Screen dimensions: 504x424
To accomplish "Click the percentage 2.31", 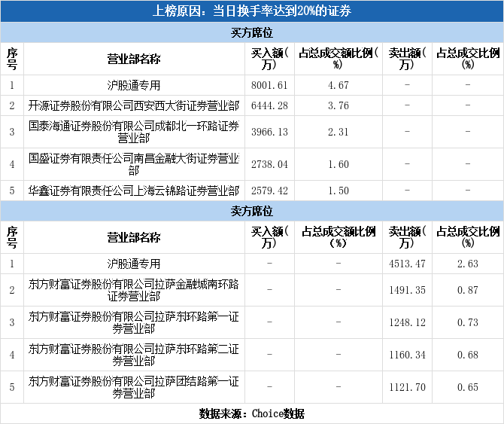I will 339,132.
